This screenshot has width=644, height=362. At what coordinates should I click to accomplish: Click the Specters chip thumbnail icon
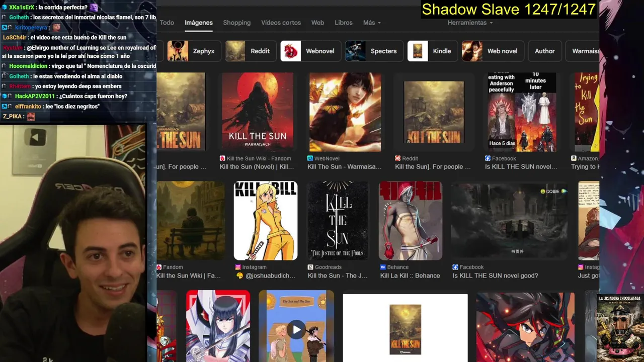click(x=355, y=51)
